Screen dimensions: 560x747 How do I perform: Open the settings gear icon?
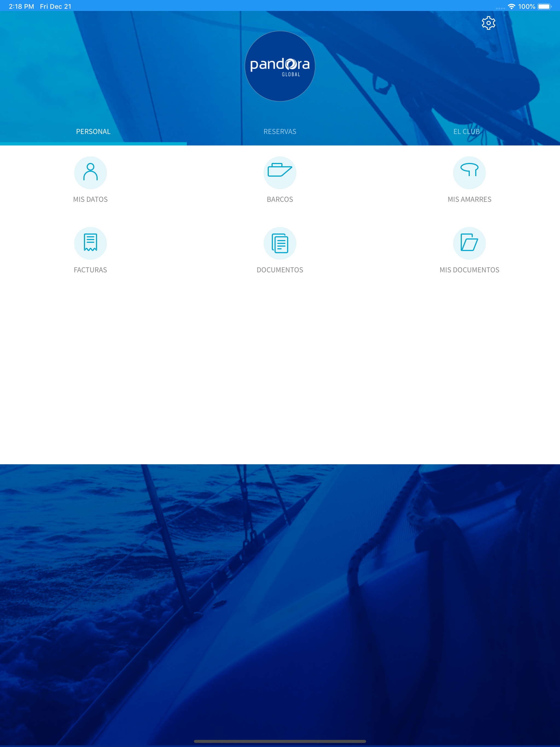[488, 23]
